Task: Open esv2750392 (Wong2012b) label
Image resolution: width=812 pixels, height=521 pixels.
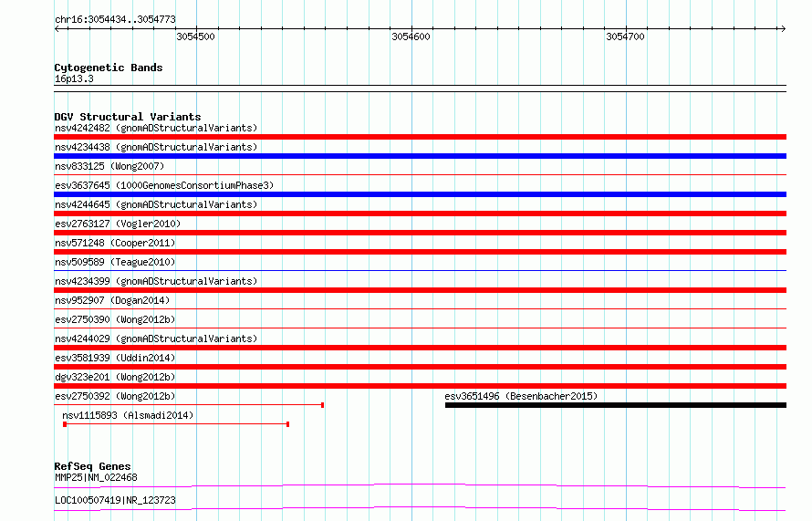Action: coord(115,396)
